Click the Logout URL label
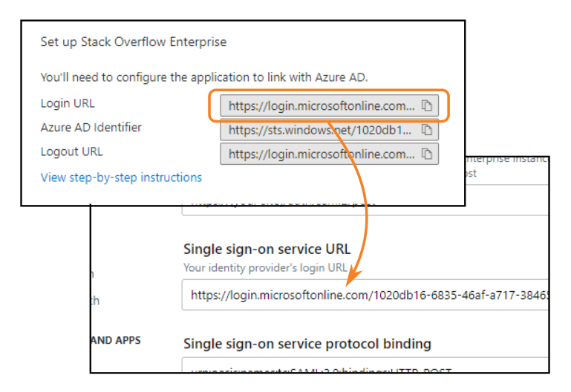The width and height of the screenshot is (571, 392). [x=72, y=151]
